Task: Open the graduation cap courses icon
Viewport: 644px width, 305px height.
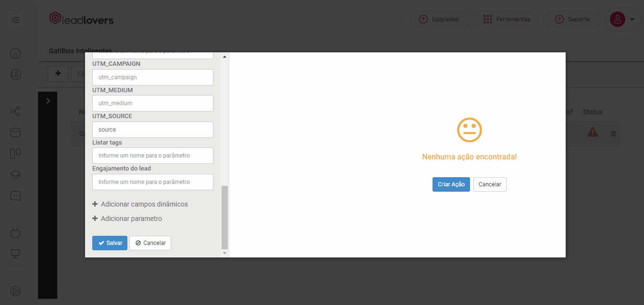Action: tap(15, 175)
